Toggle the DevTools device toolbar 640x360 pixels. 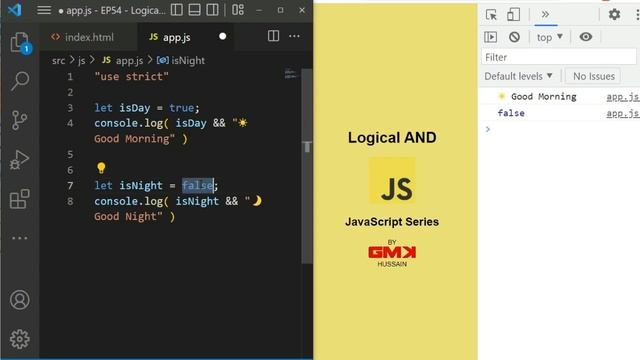tap(513, 15)
